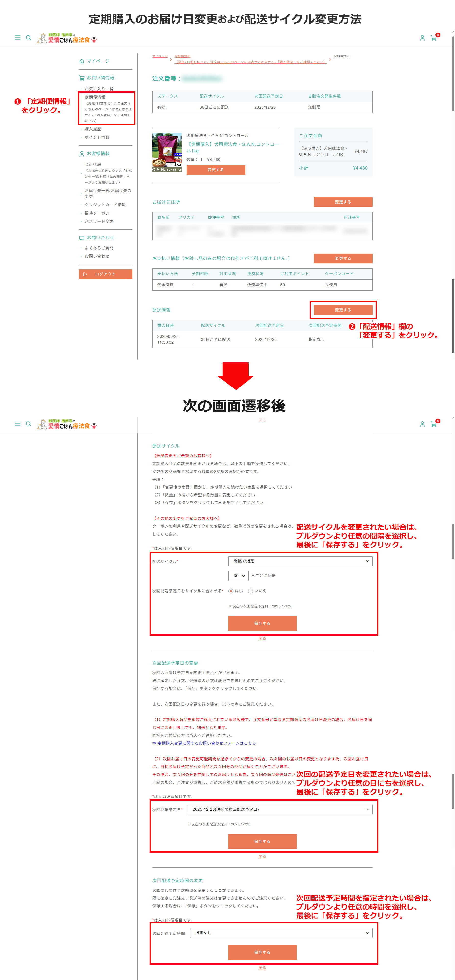This screenshot has width=455, height=980.
Task: Open the hamburger menu in top header
Action: (18, 38)
